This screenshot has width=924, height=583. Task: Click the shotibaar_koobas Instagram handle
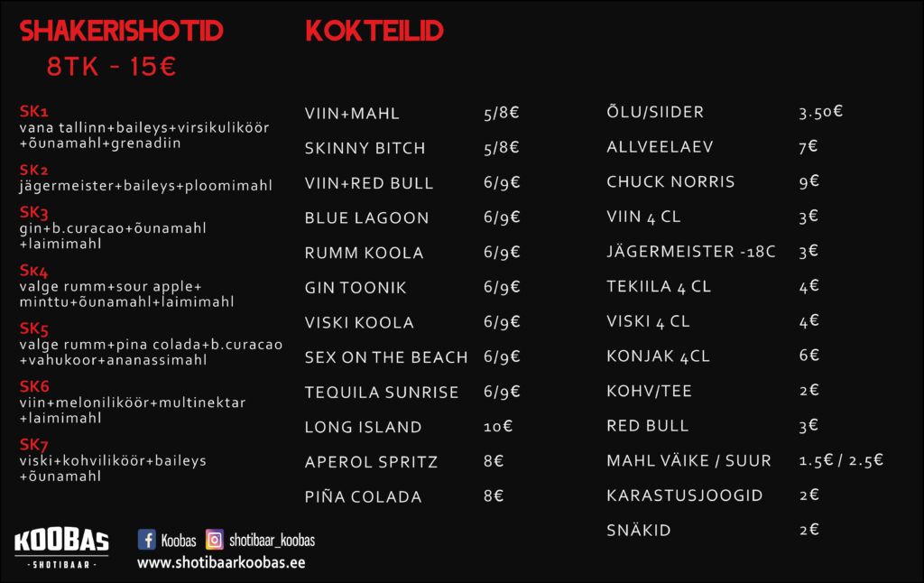click(272, 540)
